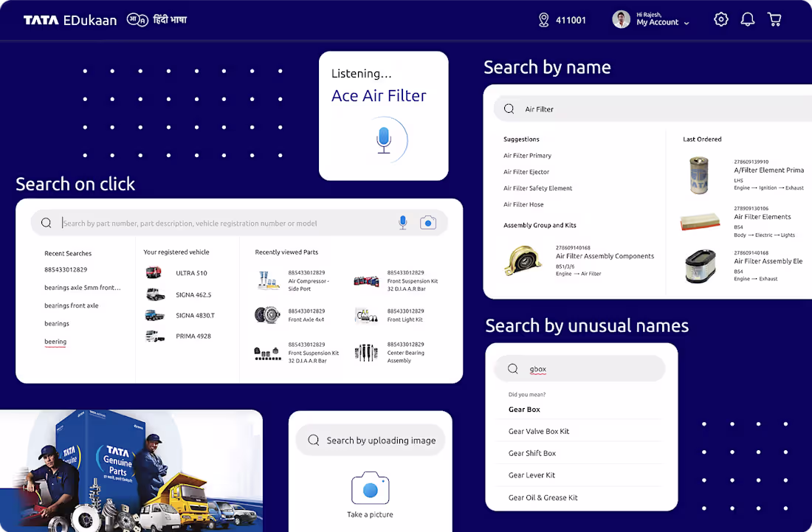
Task: Choose Gear Oil & Grease Kit suggestion
Action: tap(543, 497)
